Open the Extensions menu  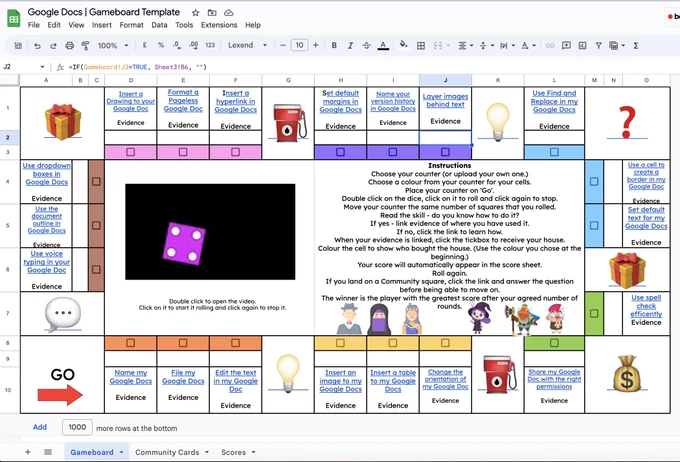point(219,25)
